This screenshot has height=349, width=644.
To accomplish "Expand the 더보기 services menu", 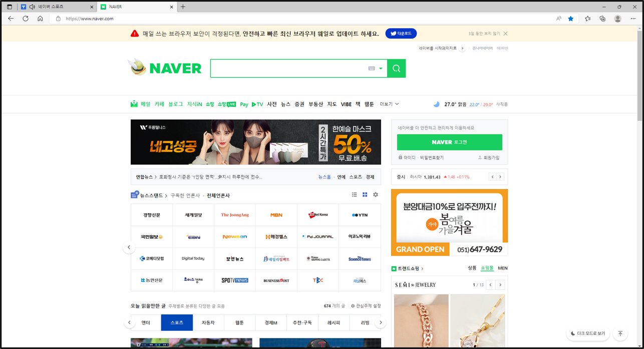I will pos(389,104).
